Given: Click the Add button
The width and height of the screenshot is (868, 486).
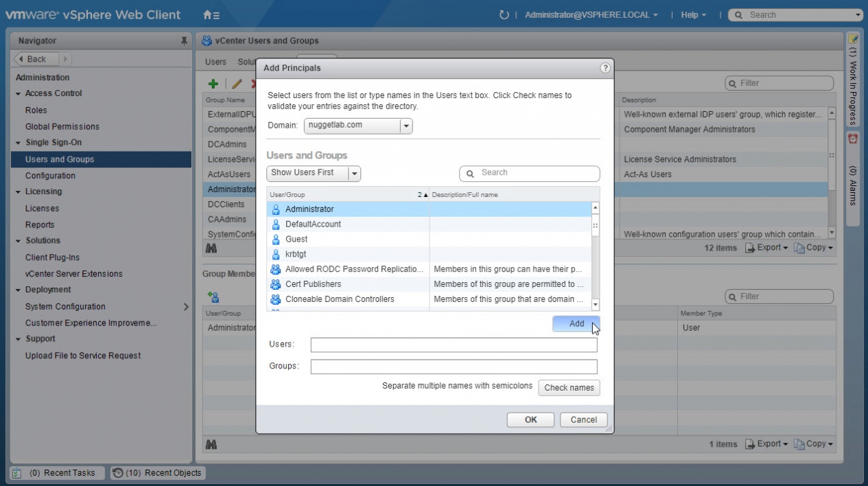Looking at the screenshot, I should [x=576, y=324].
